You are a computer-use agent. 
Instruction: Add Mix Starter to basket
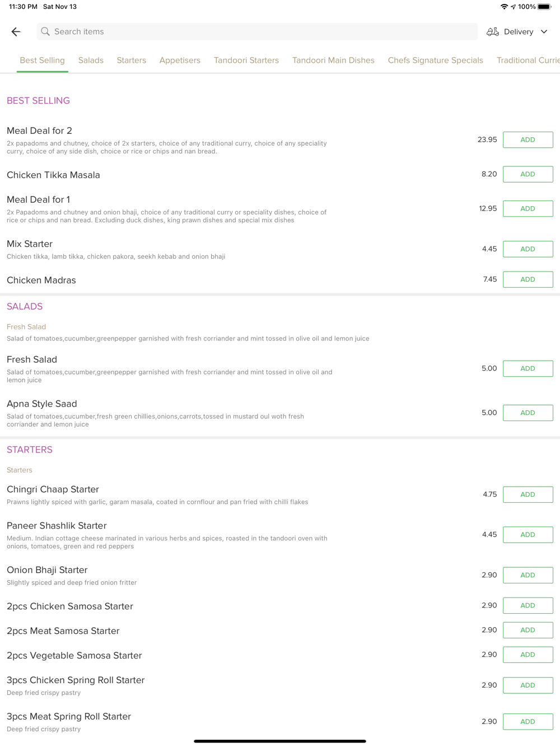[528, 249]
